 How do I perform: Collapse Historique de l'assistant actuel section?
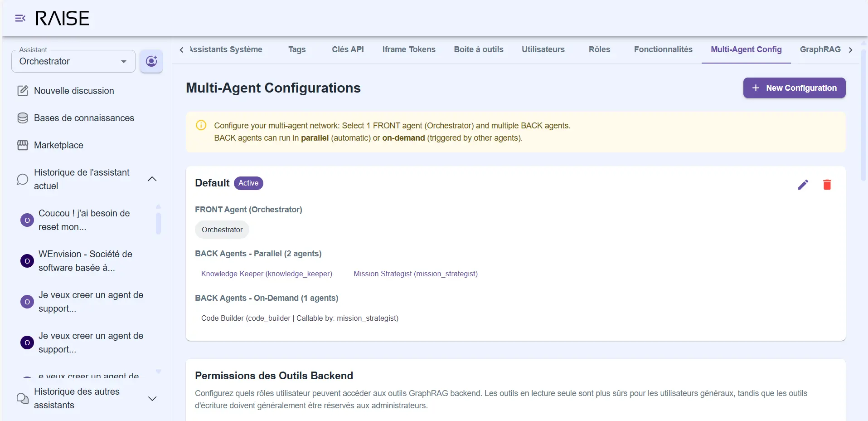coord(152,179)
